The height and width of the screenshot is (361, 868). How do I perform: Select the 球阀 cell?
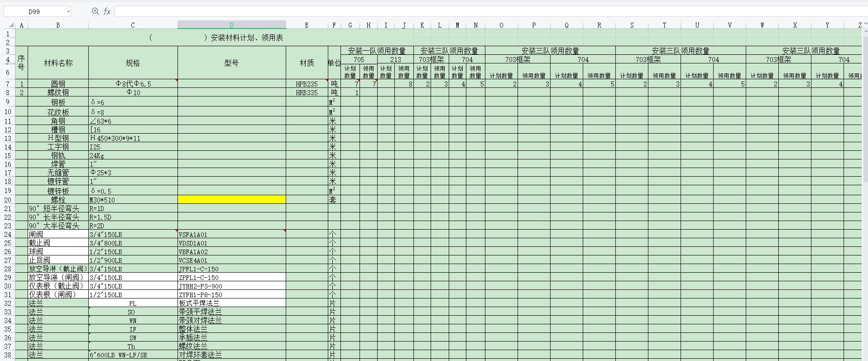[x=58, y=251]
